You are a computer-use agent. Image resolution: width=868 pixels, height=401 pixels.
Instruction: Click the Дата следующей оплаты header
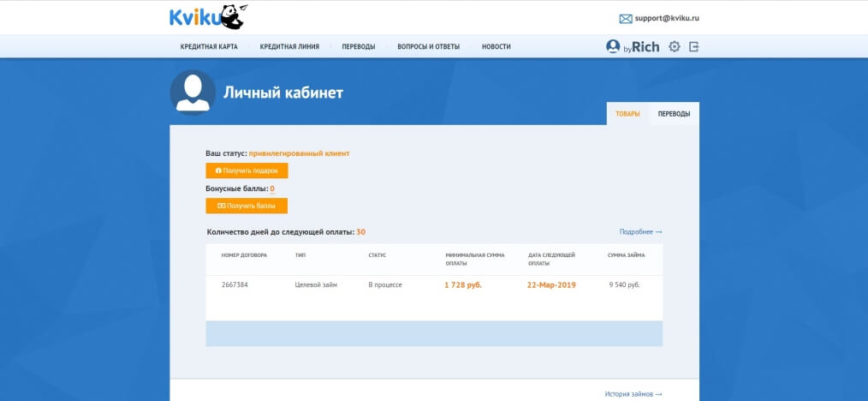click(551, 260)
